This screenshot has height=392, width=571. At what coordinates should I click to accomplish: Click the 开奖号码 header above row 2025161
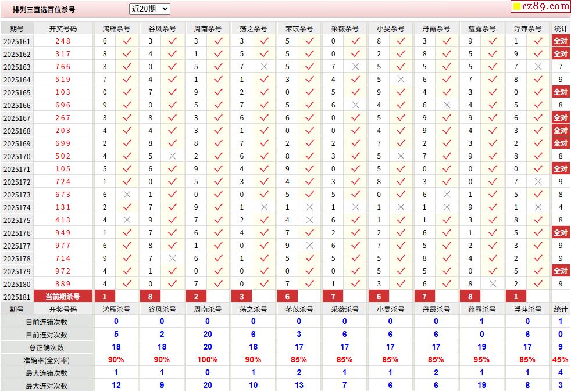[63, 28]
